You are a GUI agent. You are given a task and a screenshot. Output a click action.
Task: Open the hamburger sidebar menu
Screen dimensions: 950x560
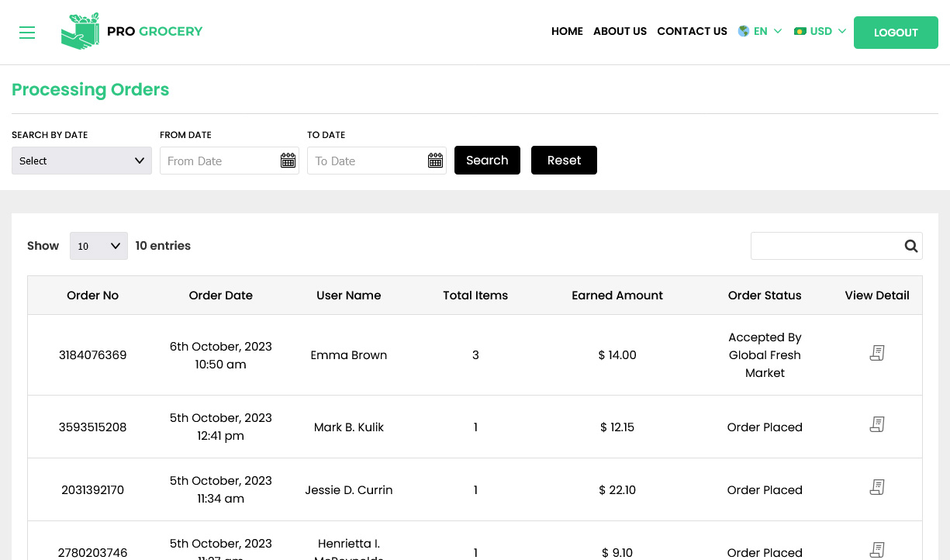point(27,33)
